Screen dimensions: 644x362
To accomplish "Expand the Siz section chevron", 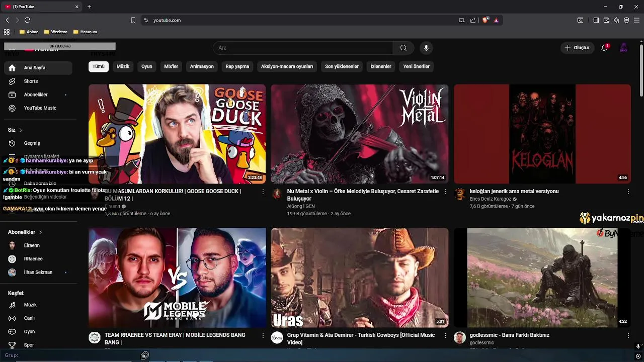I will tap(21, 130).
